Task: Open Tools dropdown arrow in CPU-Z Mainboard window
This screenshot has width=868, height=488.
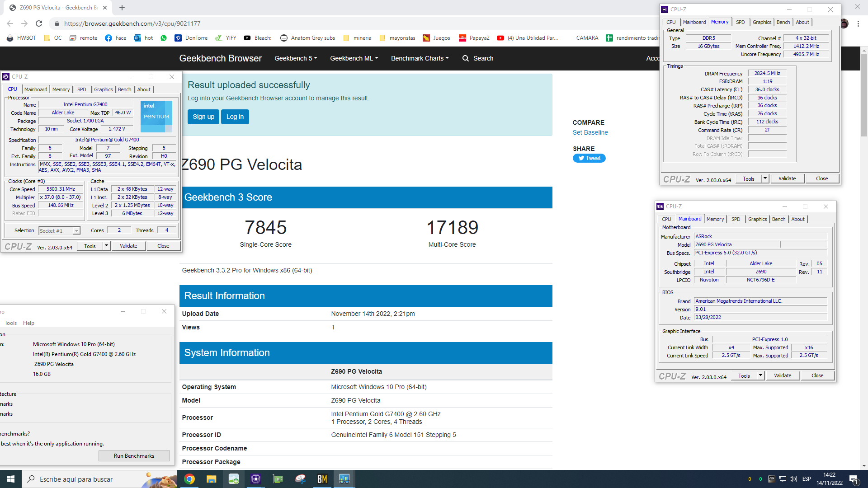Action: (x=760, y=375)
